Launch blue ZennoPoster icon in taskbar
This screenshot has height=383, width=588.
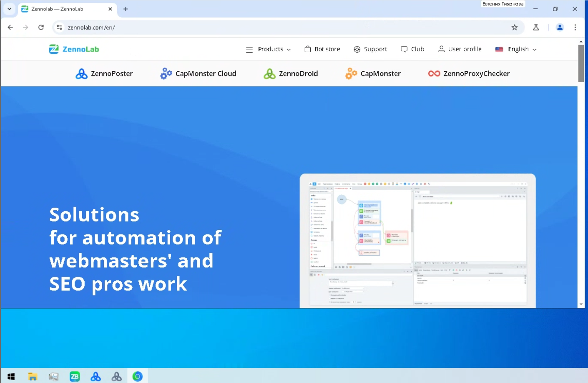(95, 376)
